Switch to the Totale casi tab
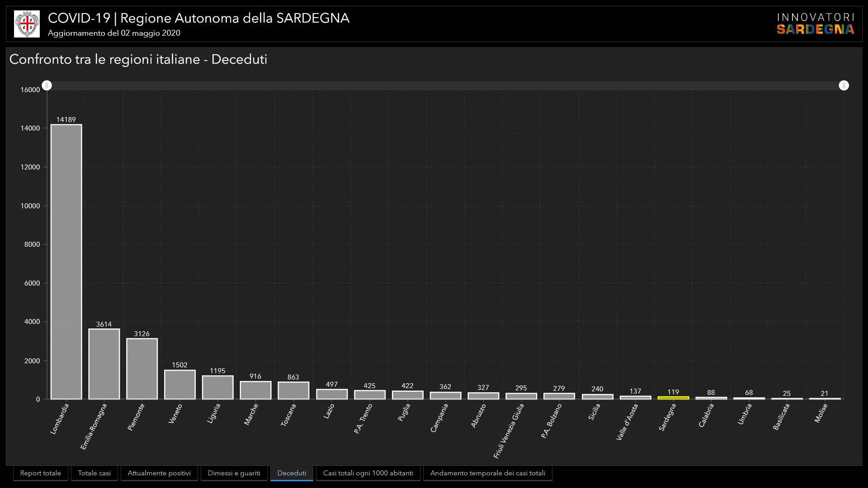The width and height of the screenshot is (868, 488). [x=94, y=473]
